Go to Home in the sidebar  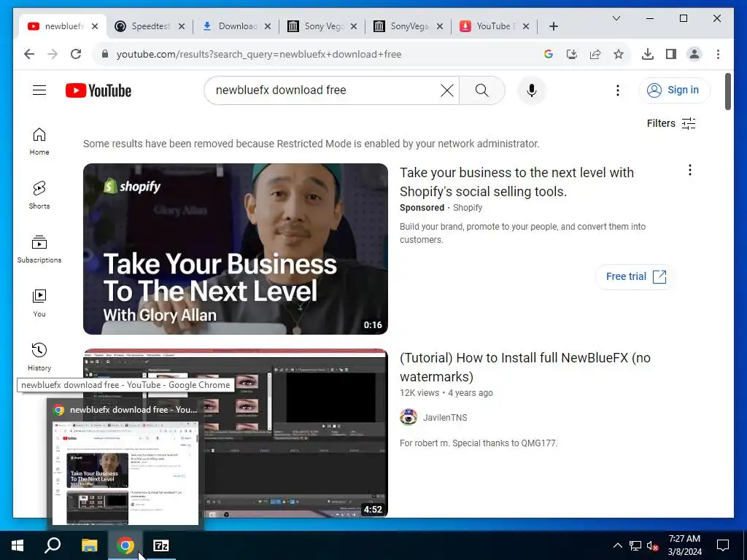tap(39, 141)
